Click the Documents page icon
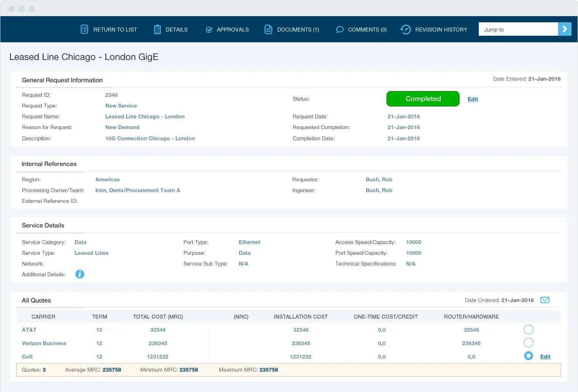 tap(268, 29)
